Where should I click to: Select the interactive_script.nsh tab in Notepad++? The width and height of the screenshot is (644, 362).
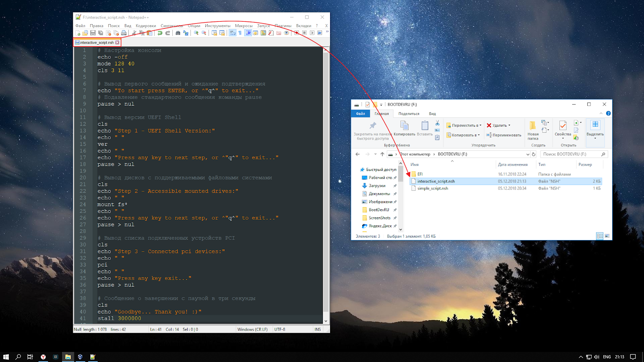coord(97,42)
